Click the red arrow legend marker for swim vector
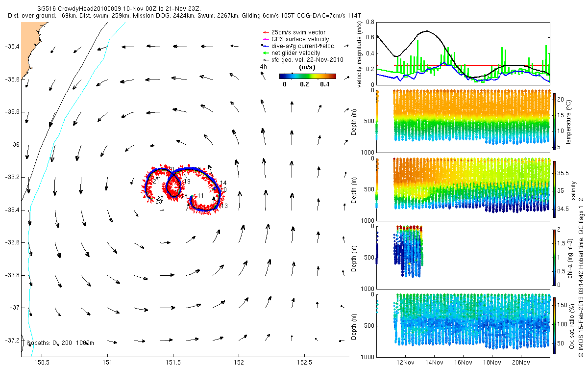 [x=266, y=33]
